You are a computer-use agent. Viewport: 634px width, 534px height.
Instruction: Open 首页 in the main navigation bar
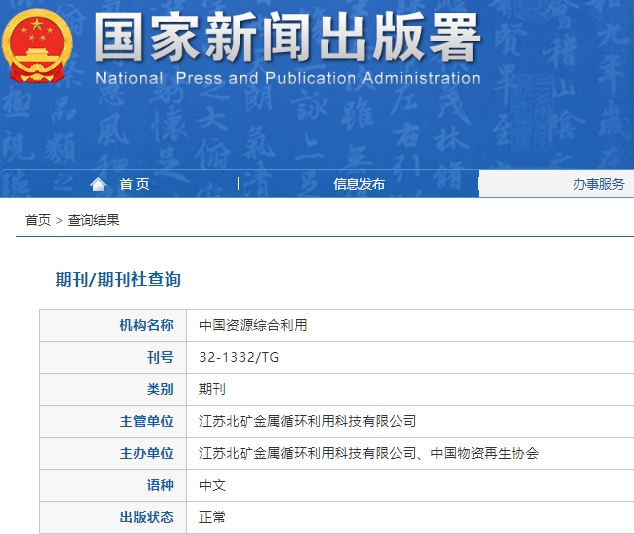pos(134,184)
